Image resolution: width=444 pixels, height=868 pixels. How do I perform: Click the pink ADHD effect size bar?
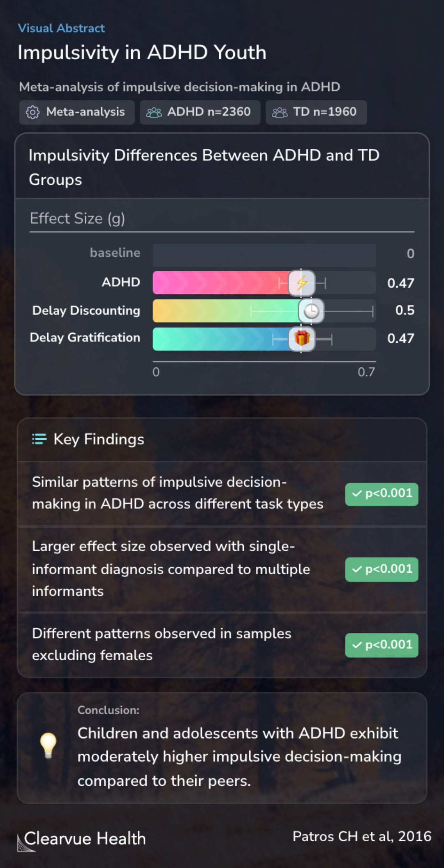[x=227, y=283]
